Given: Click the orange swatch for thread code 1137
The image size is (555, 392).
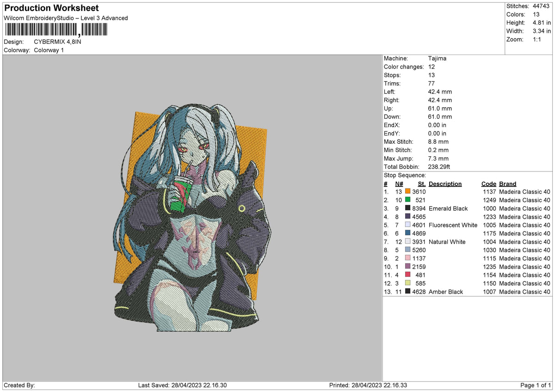Looking at the screenshot, I should click(x=407, y=191).
